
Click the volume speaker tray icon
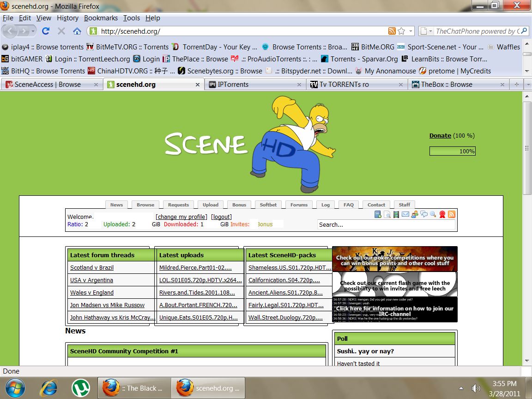point(476,388)
